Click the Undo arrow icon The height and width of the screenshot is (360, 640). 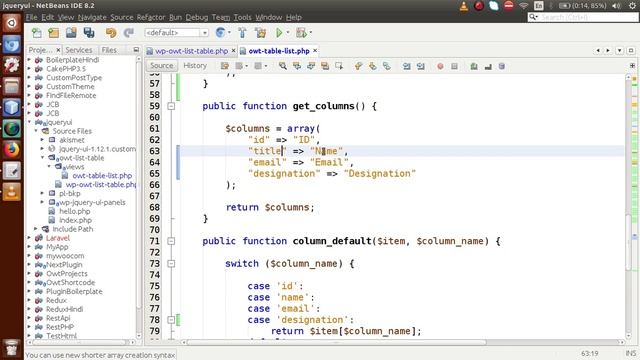(x=111, y=33)
